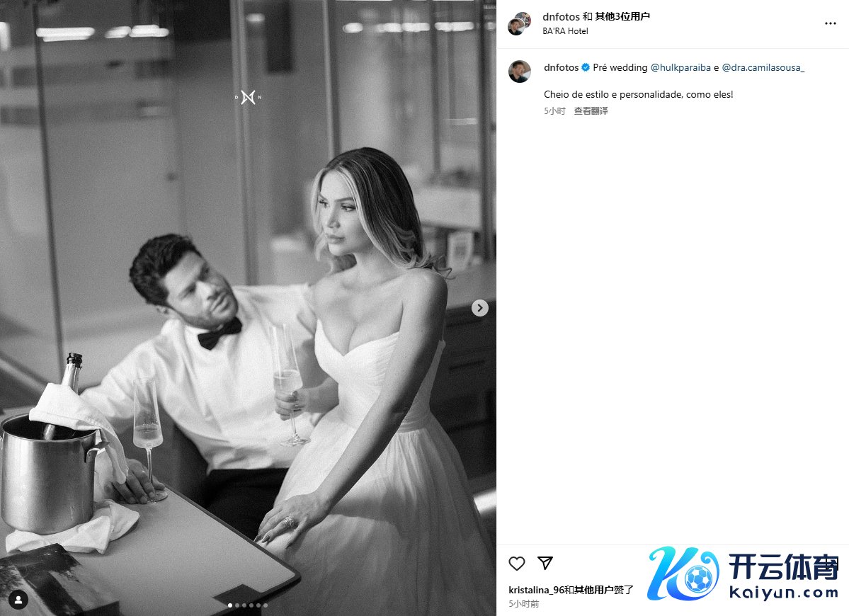Open dnfotos username in header

(561, 17)
